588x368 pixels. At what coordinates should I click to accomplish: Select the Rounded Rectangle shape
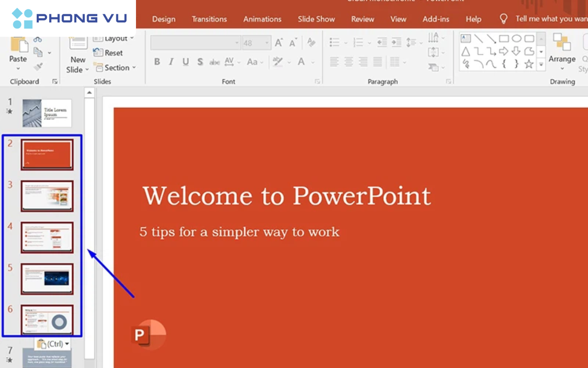coord(529,39)
